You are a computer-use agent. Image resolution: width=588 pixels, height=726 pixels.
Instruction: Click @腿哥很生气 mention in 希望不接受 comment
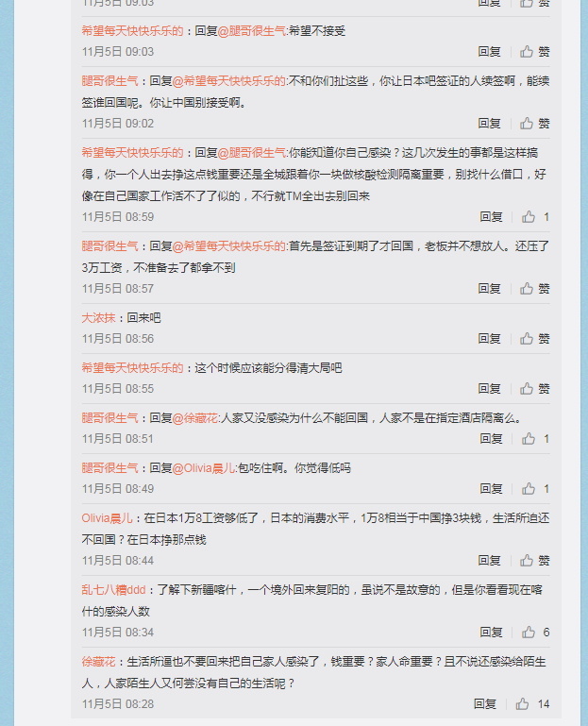coord(252,31)
